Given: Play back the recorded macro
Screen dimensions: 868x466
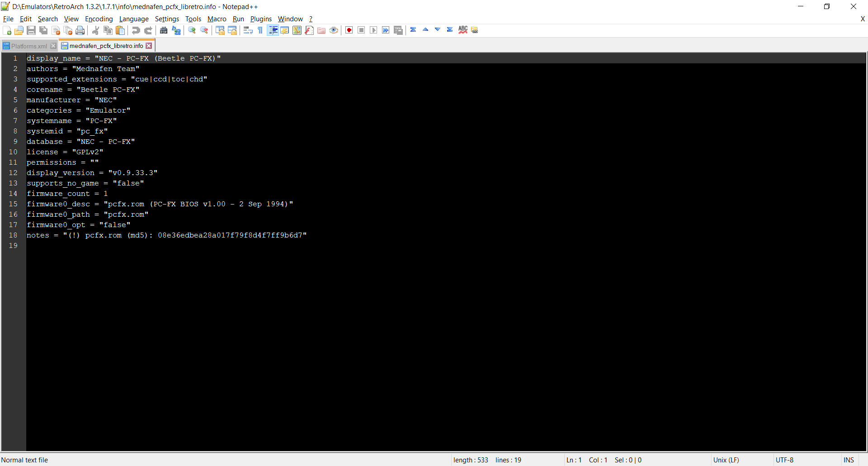Looking at the screenshot, I should [373, 30].
